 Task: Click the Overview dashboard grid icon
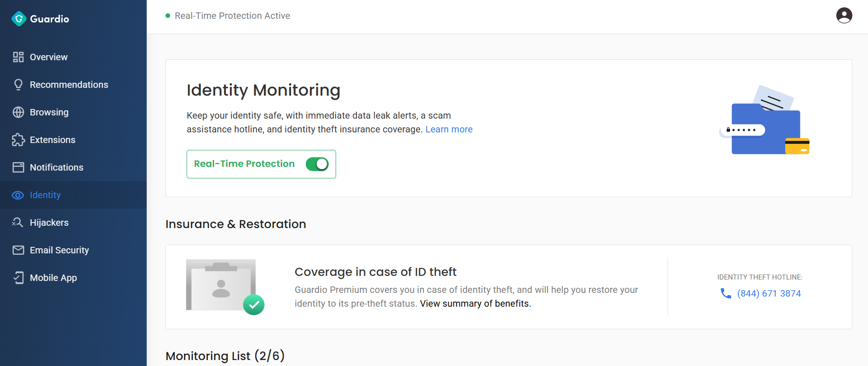point(18,57)
